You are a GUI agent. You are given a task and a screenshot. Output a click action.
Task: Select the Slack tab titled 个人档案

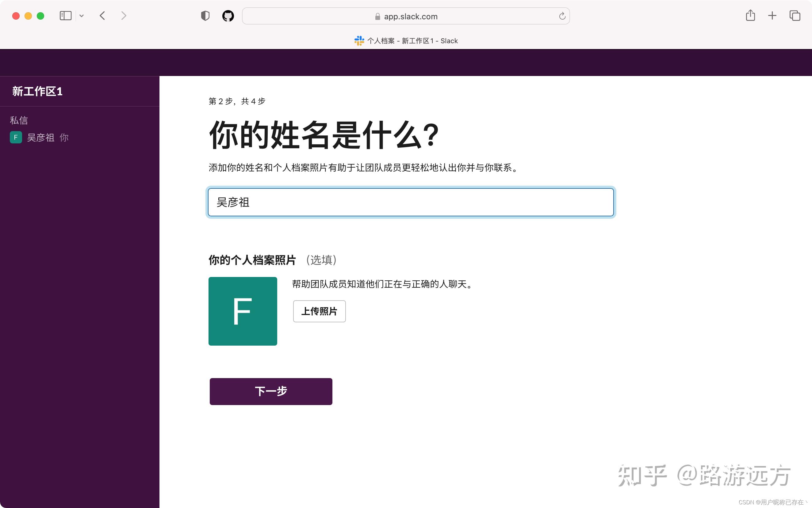click(x=406, y=41)
